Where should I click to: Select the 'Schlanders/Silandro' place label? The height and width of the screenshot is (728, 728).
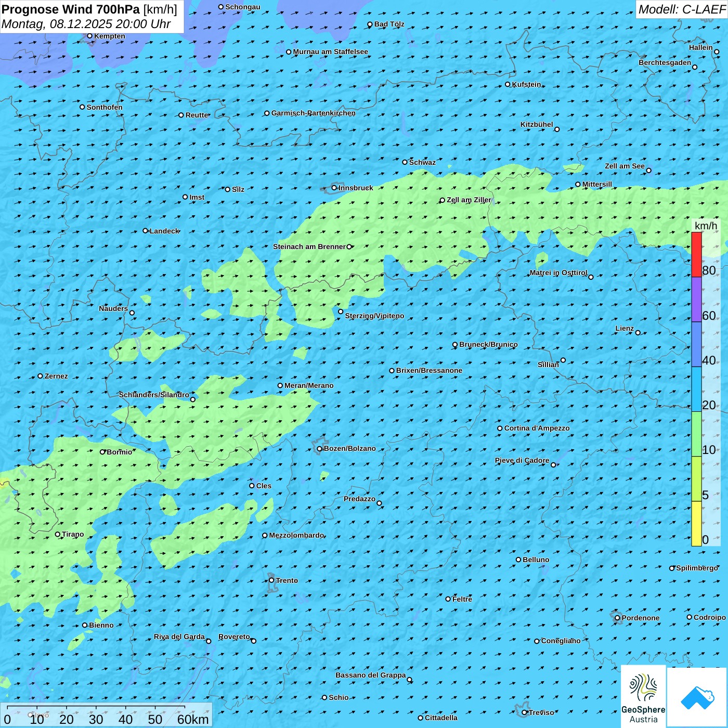click(154, 395)
